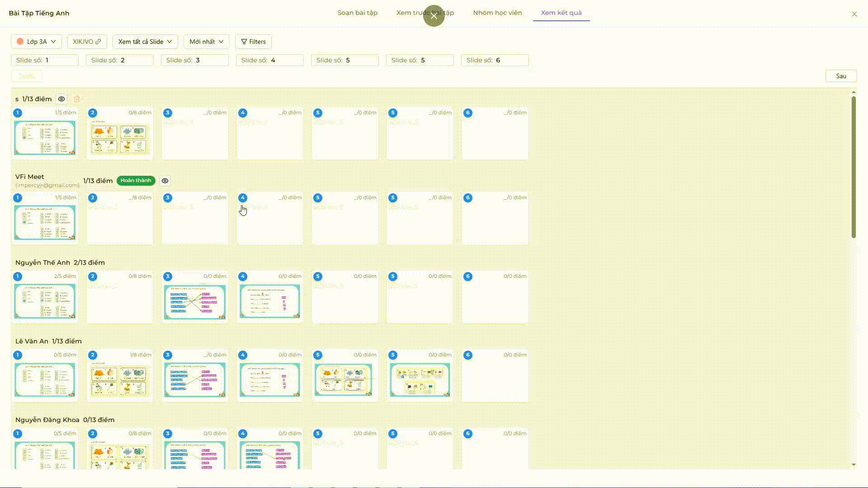Click the slide 1 badge in s row

pos(18,113)
